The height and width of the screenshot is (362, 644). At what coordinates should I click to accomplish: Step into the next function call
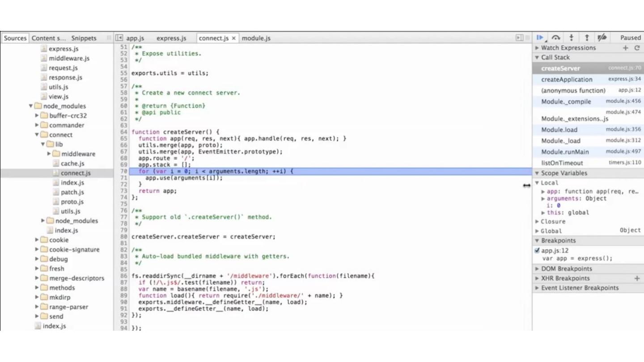(x=571, y=38)
